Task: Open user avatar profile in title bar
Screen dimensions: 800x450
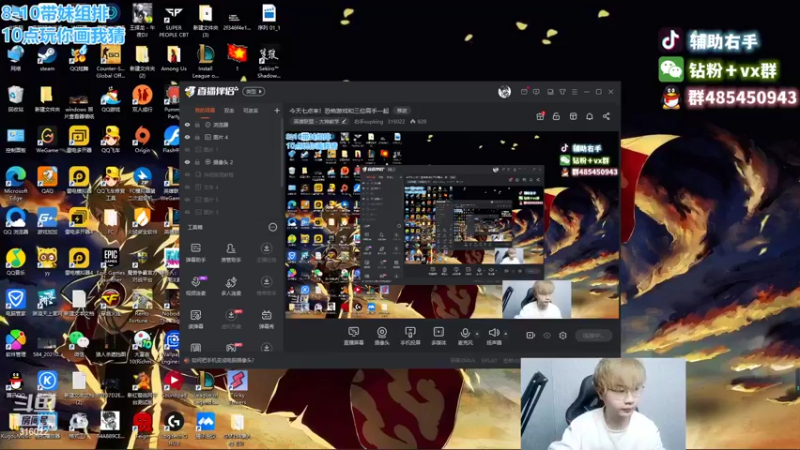Action: 504,92
